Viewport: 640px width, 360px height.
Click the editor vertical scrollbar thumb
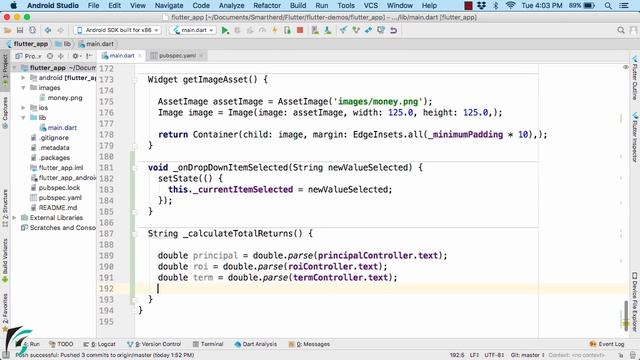(626, 315)
